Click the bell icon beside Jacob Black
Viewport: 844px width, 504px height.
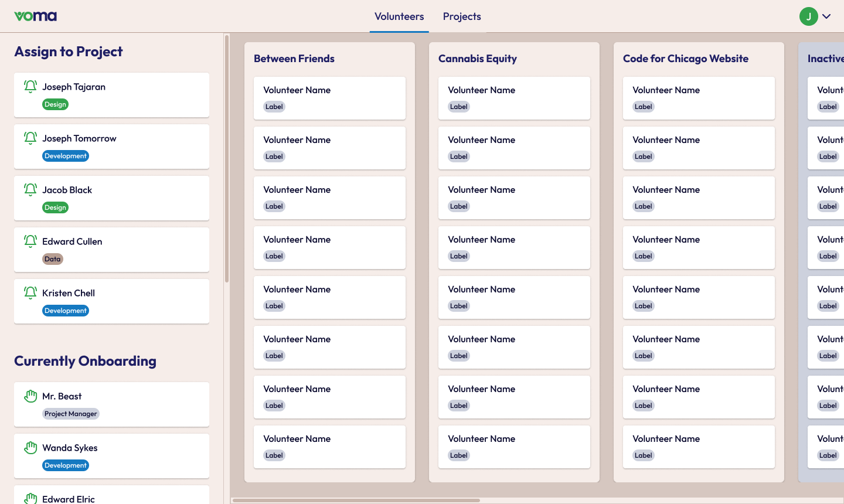30,190
